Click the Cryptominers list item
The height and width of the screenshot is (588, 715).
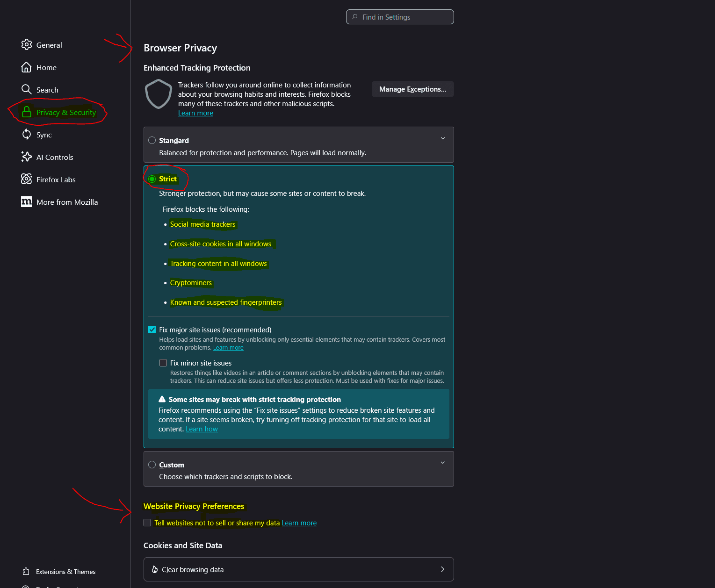click(191, 283)
